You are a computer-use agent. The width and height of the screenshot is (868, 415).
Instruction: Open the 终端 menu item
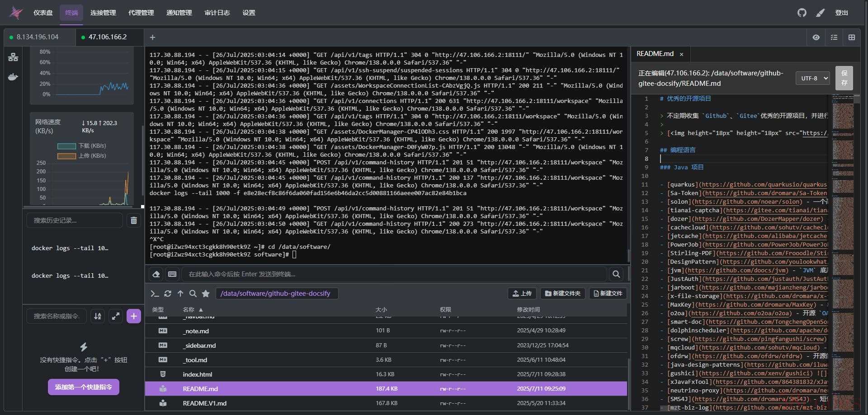[71, 13]
